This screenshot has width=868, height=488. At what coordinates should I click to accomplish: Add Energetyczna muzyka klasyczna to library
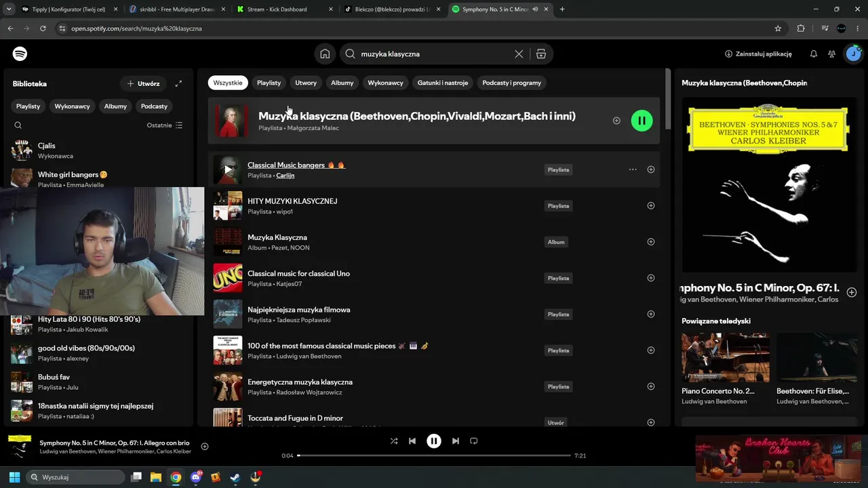pyautogui.click(x=651, y=386)
